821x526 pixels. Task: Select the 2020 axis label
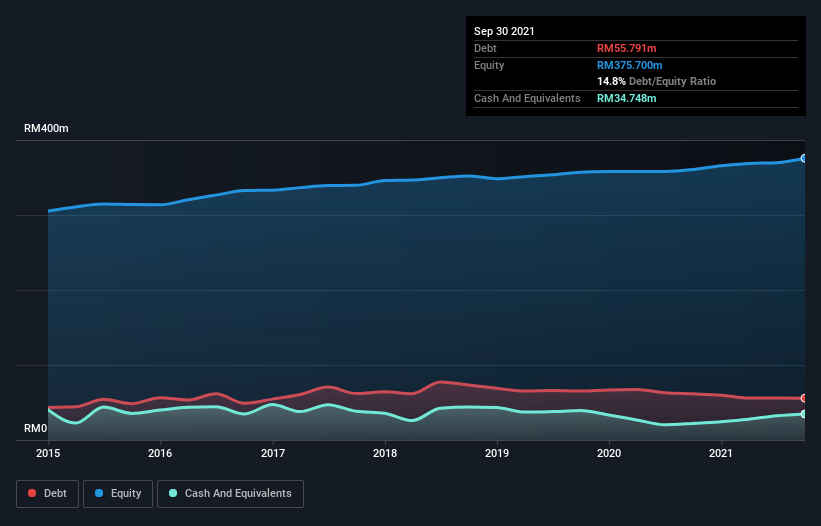click(x=609, y=453)
